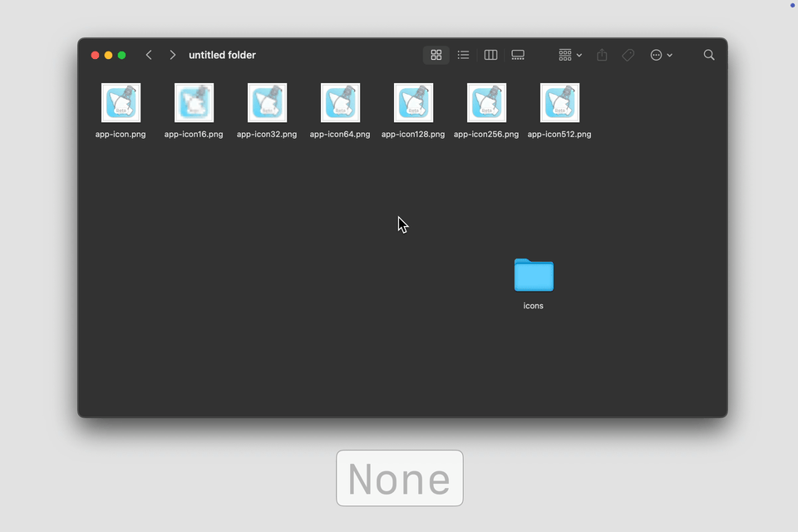Expand the chevron next to the ellipsis icon
798x532 pixels.
point(670,56)
